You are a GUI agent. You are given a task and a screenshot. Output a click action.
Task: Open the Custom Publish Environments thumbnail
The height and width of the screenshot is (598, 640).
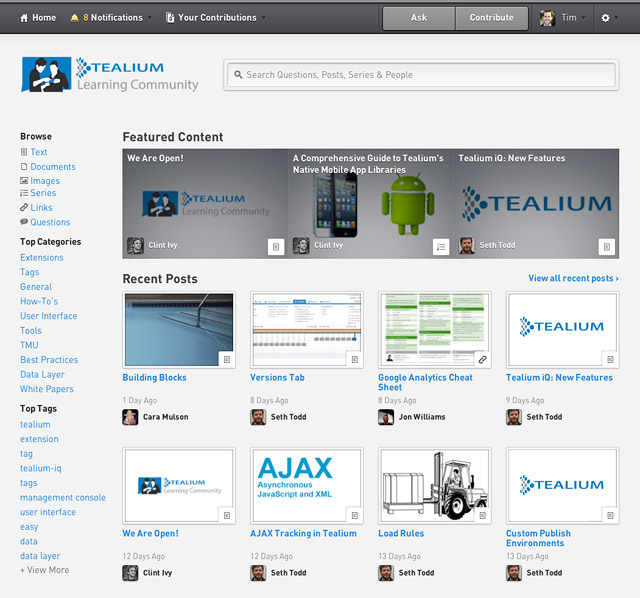point(562,486)
